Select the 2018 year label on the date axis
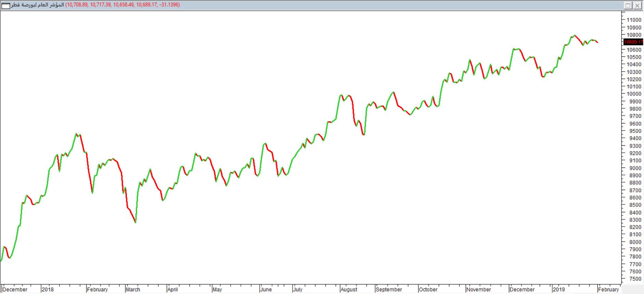This screenshot has height=294, width=644. [x=48, y=290]
